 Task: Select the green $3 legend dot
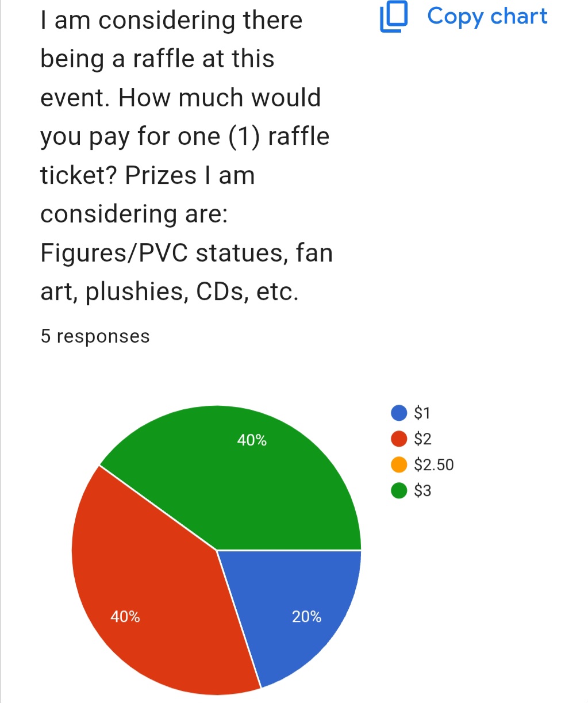click(x=399, y=490)
